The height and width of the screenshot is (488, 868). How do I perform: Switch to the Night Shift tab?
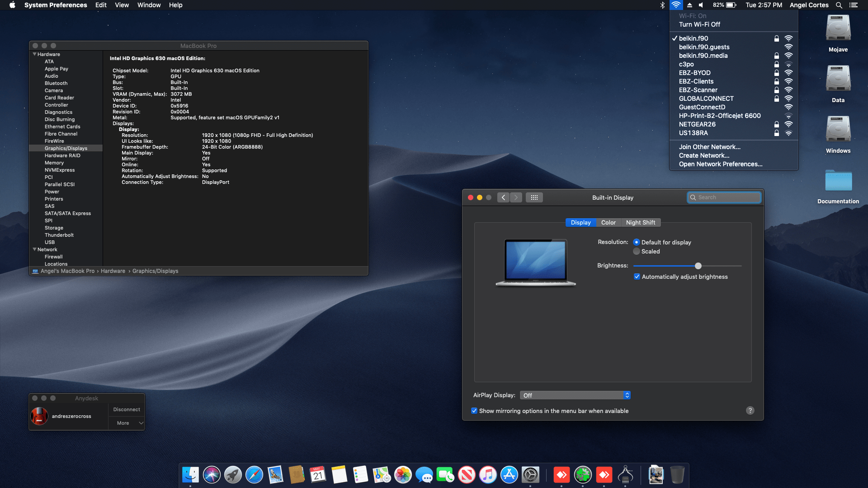pos(640,223)
